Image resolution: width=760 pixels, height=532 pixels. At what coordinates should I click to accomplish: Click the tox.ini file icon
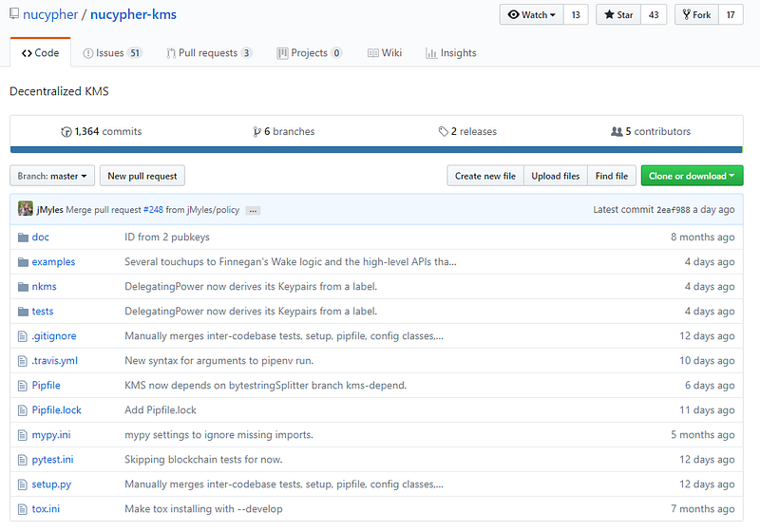click(x=22, y=509)
